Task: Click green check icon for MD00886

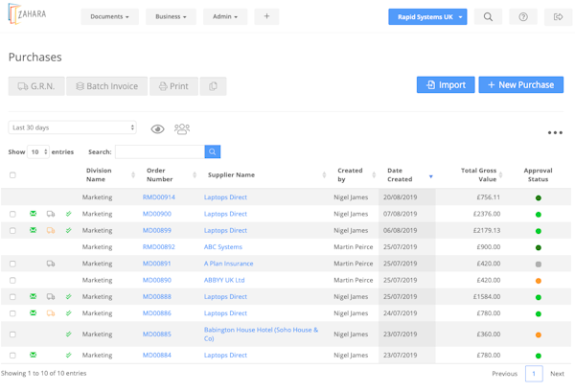Action: point(69,313)
